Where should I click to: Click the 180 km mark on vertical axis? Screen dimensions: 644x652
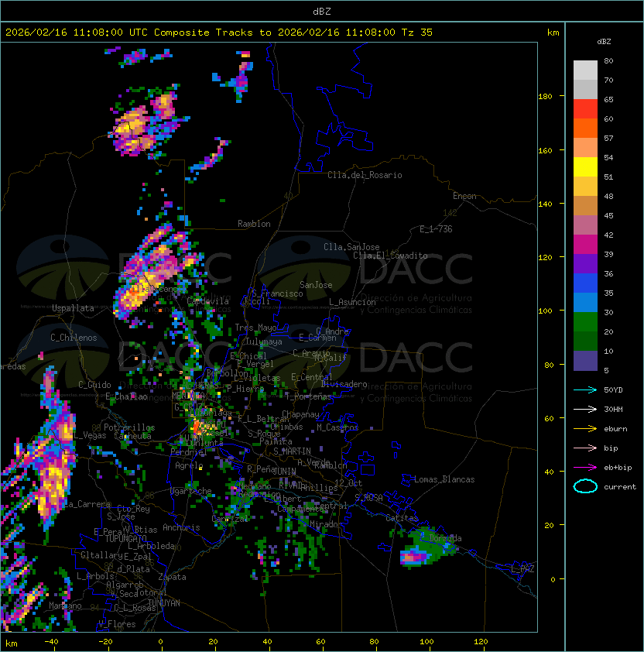tap(545, 97)
